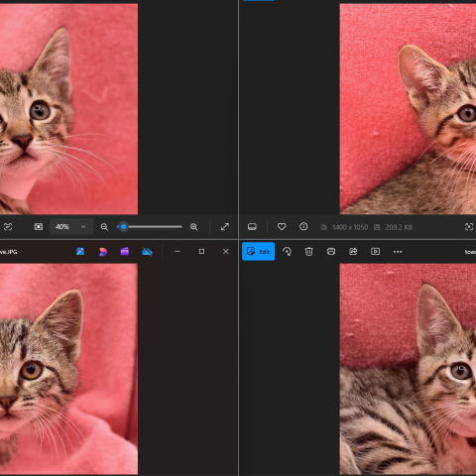The height and width of the screenshot is (476, 476).
Task: Open the three-dot See more menu
Action: 398,252
